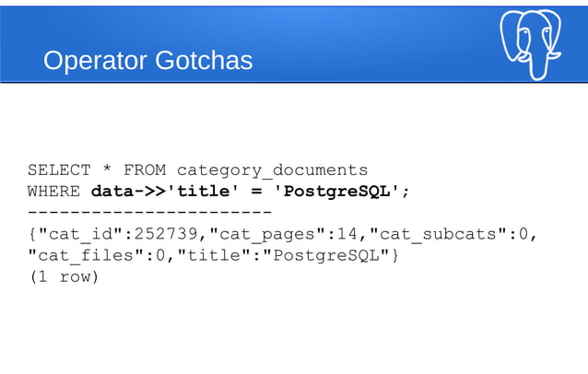This screenshot has height=374, width=588.
Task: Click the SELECT keyword in the query
Action: point(59,170)
